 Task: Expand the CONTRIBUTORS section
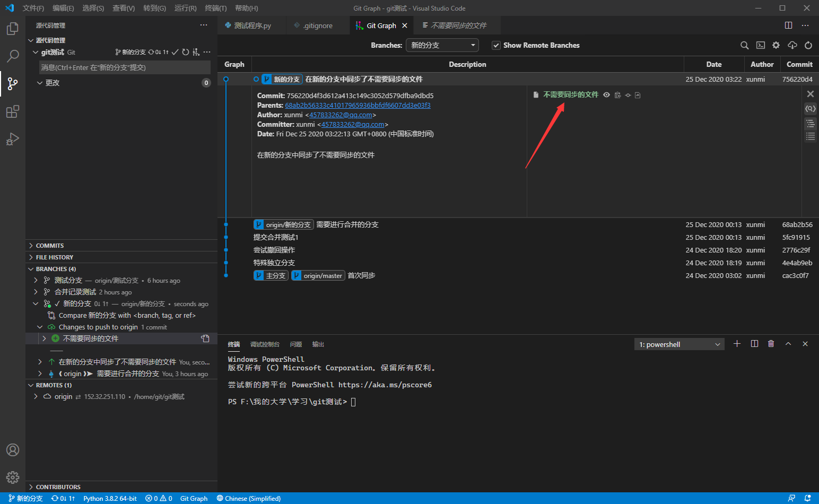[x=121, y=487]
